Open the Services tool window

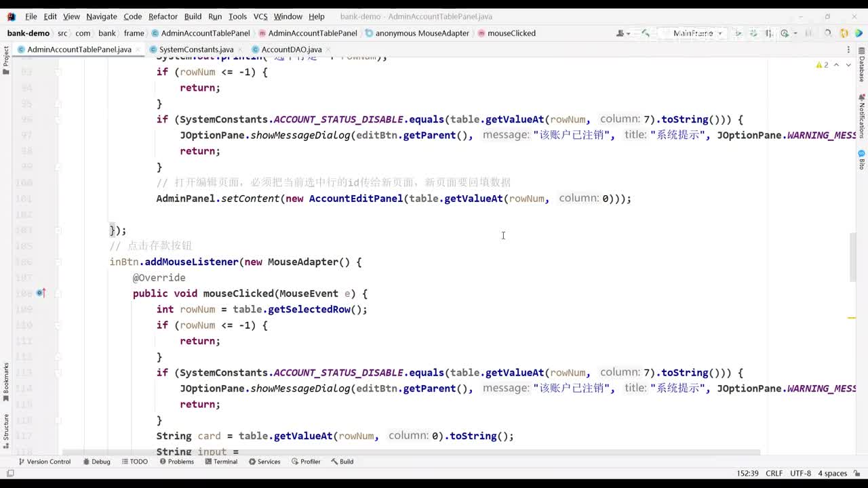point(264,462)
